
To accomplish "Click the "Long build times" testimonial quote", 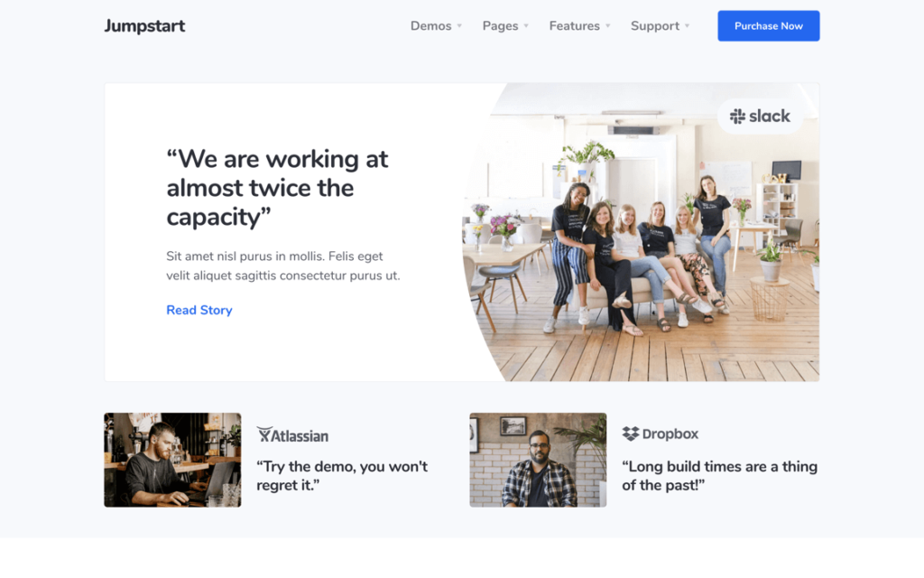I will tap(719, 476).
